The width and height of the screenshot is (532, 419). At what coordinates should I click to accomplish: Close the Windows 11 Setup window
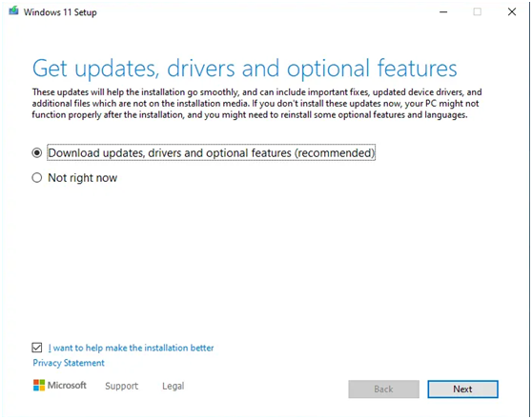click(512, 11)
